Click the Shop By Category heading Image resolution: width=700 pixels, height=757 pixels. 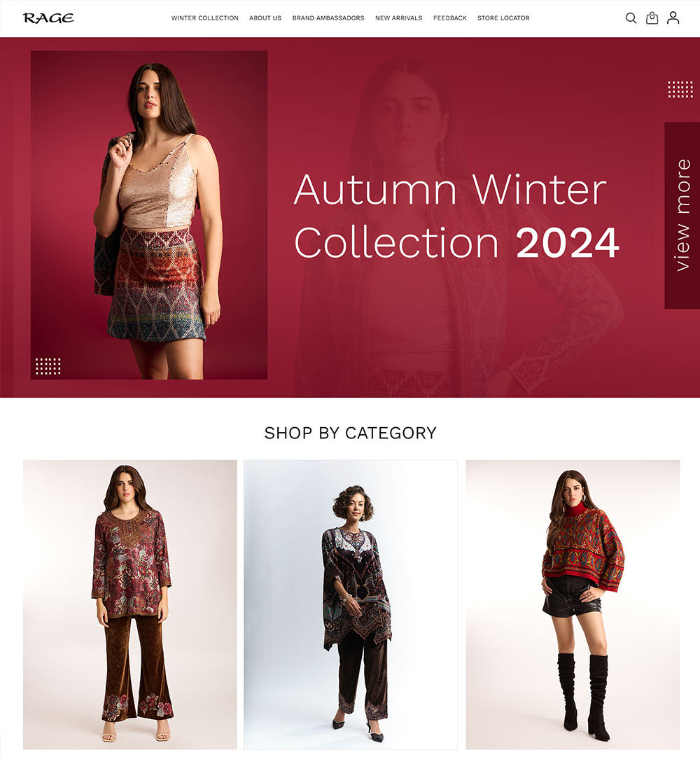pos(350,433)
